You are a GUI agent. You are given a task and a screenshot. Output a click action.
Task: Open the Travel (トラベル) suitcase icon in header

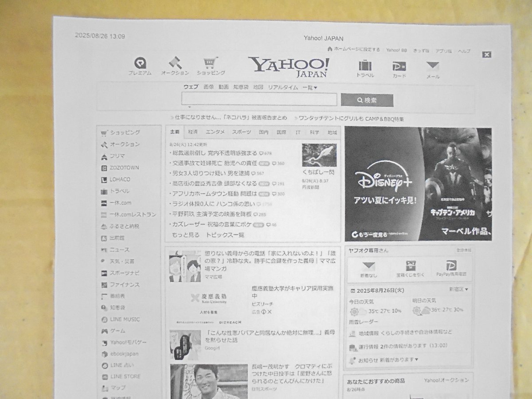(365, 66)
